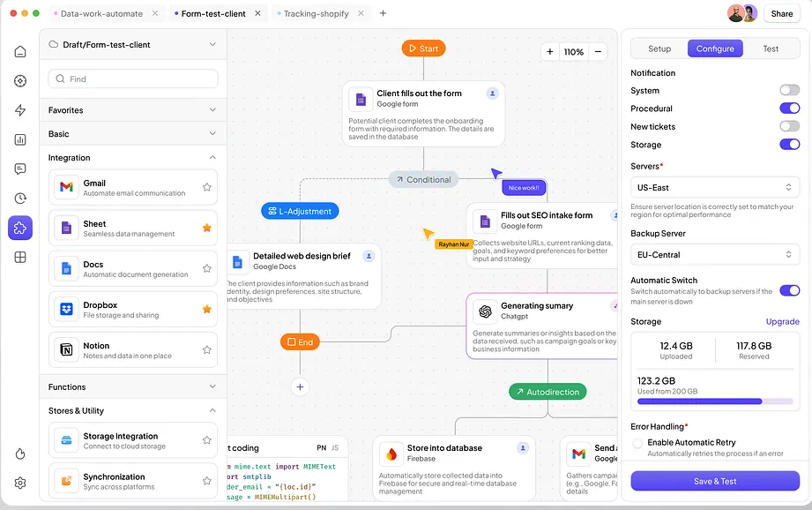The height and width of the screenshot is (510, 812).
Task: Click the lightning bolt icon in sidebar
Action: point(20,110)
